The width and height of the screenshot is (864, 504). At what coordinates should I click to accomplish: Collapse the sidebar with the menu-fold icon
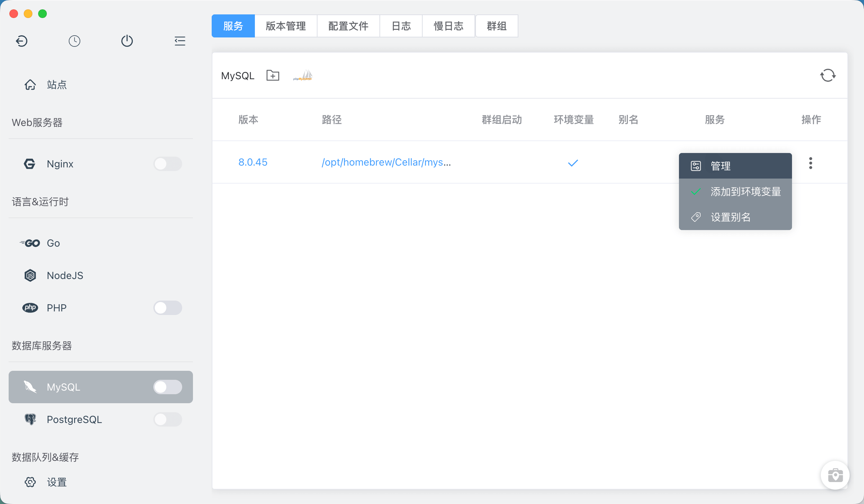click(x=180, y=41)
